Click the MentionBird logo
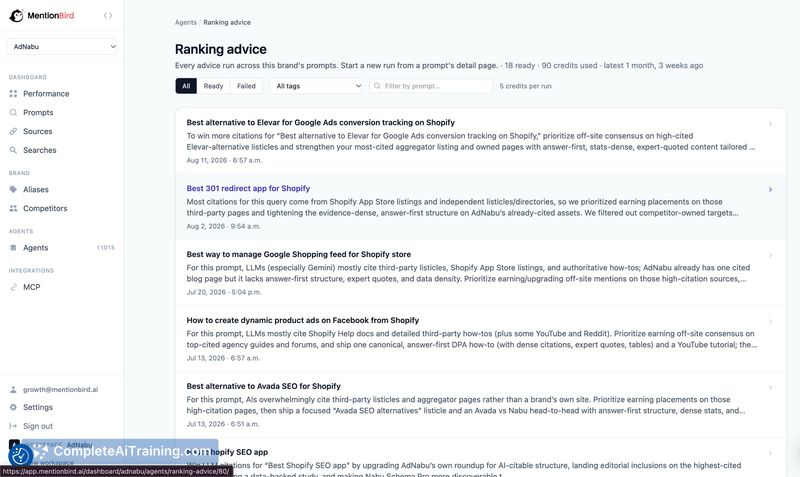800x477 pixels. coord(41,16)
